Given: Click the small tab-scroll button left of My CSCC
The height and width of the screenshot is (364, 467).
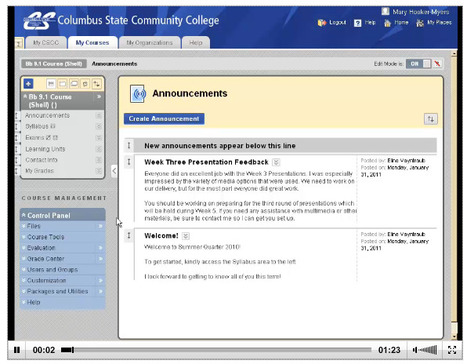Looking at the screenshot, I should click(x=19, y=43).
